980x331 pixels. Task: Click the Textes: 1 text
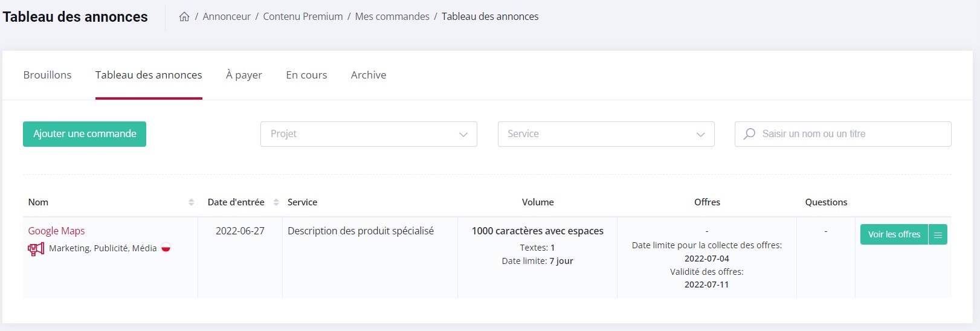pyautogui.click(x=538, y=248)
